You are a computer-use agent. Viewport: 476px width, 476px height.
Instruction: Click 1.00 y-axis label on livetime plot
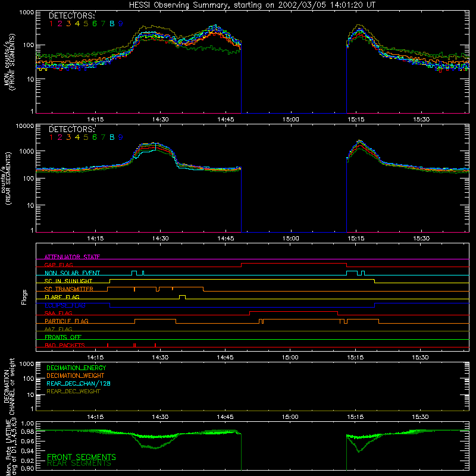(27, 423)
